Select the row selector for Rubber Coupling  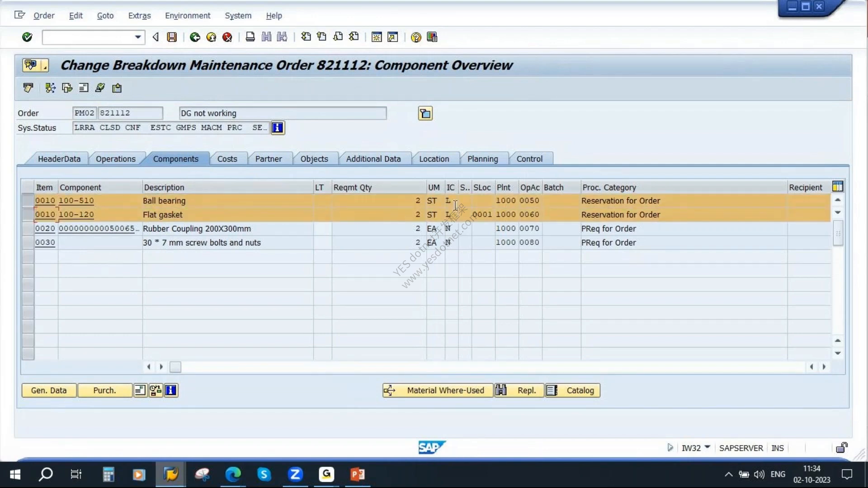(28, 229)
